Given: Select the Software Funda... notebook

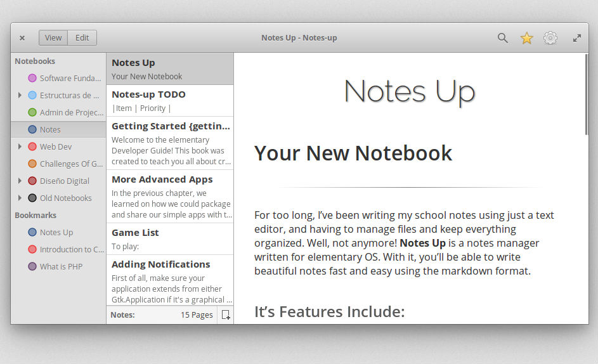Looking at the screenshot, I should [x=58, y=78].
